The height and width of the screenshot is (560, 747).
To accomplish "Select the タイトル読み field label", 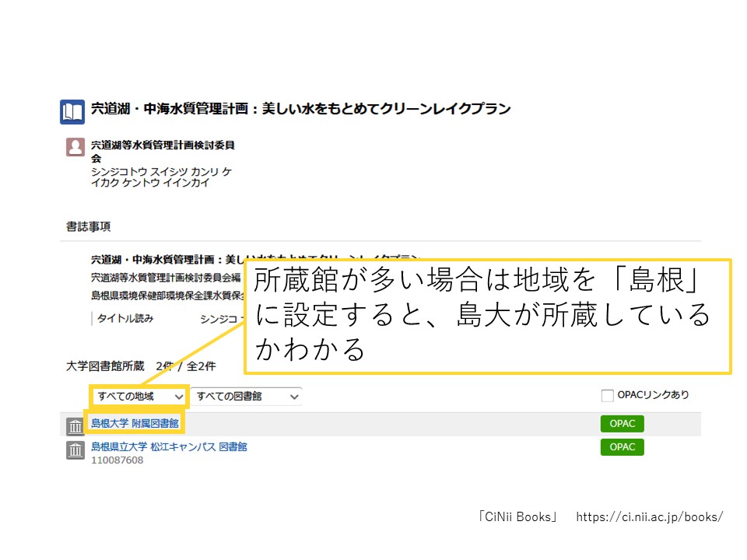I will coord(125,318).
